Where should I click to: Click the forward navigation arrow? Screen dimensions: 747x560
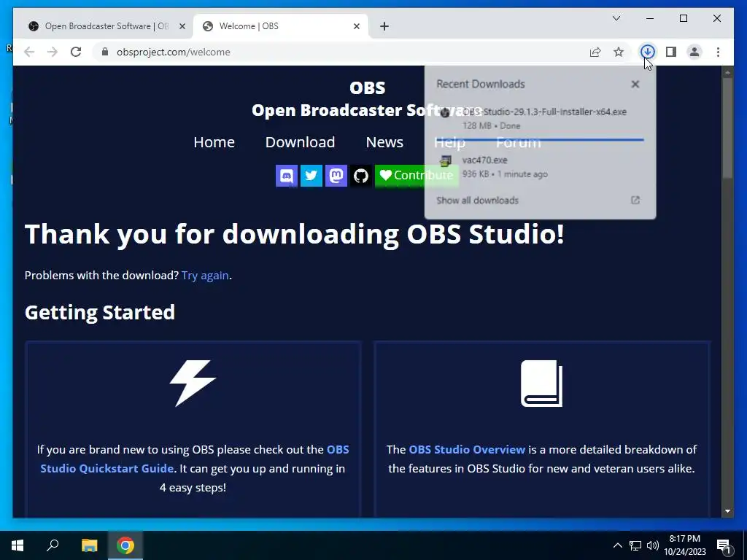pyautogui.click(x=53, y=52)
